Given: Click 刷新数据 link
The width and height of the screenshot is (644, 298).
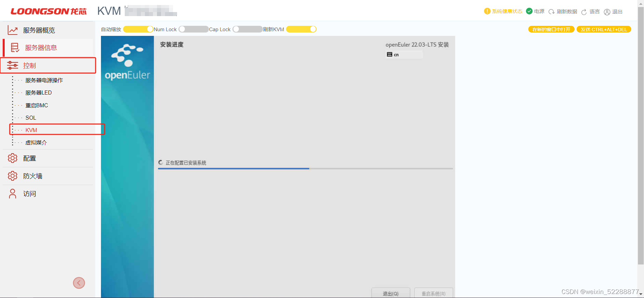Looking at the screenshot, I should click(567, 12).
